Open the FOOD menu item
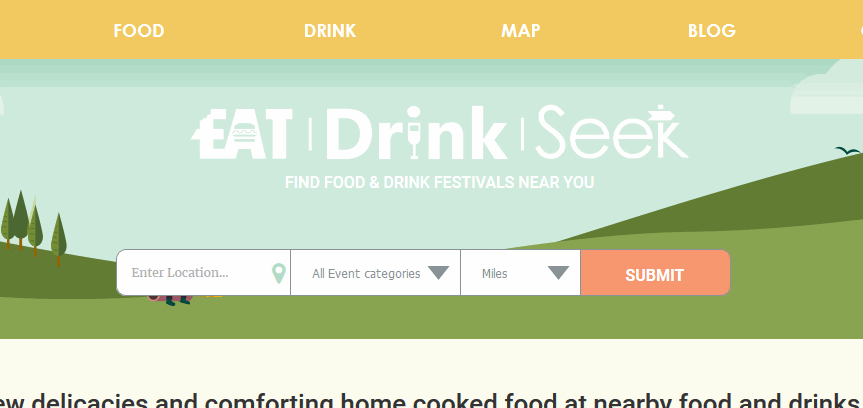 tap(139, 30)
